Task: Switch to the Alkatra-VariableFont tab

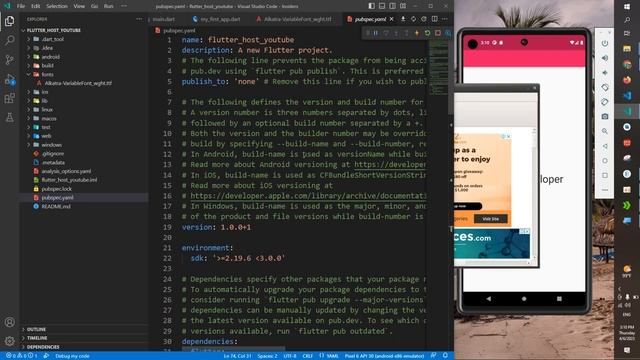Action: [297, 19]
